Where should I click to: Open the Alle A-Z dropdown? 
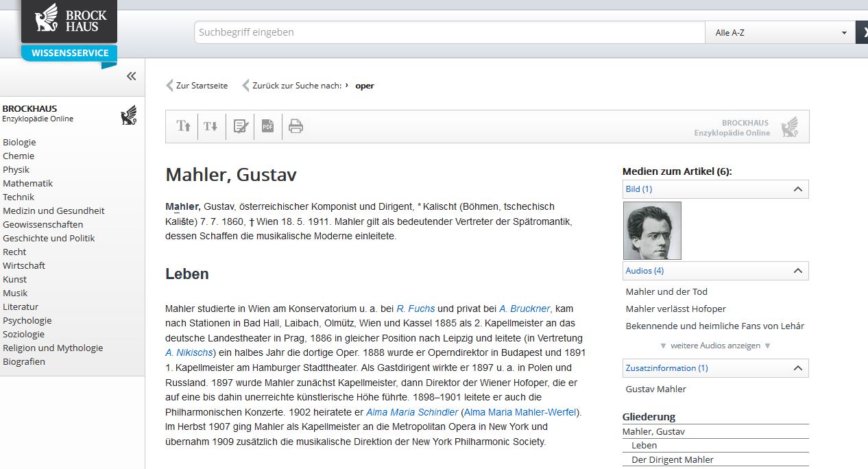(x=780, y=33)
